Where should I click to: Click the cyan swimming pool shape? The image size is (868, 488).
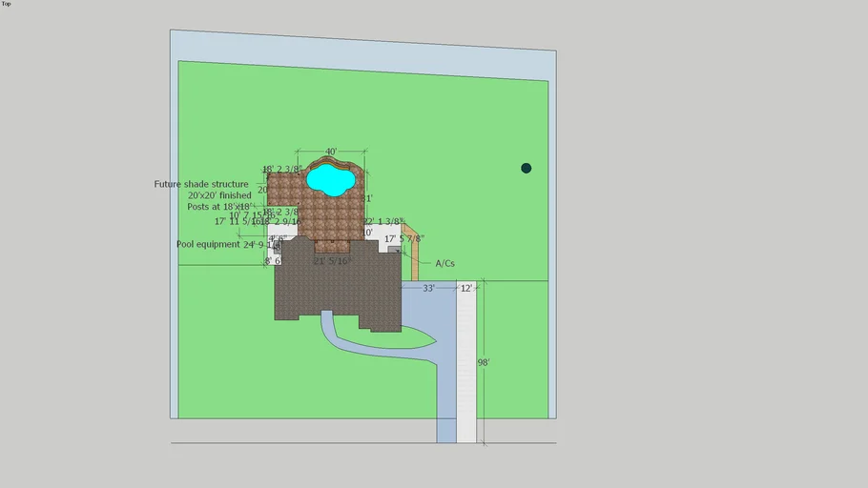pyautogui.click(x=330, y=178)
